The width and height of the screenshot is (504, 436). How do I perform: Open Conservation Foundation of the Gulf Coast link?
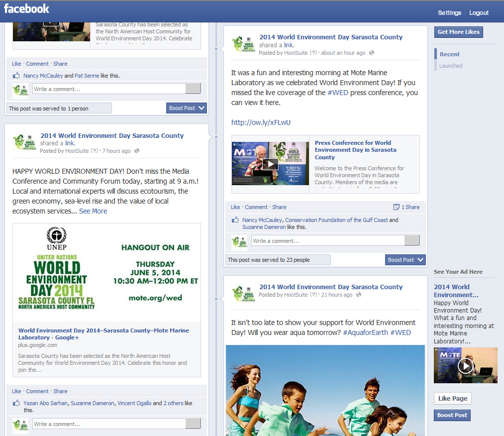336,220
